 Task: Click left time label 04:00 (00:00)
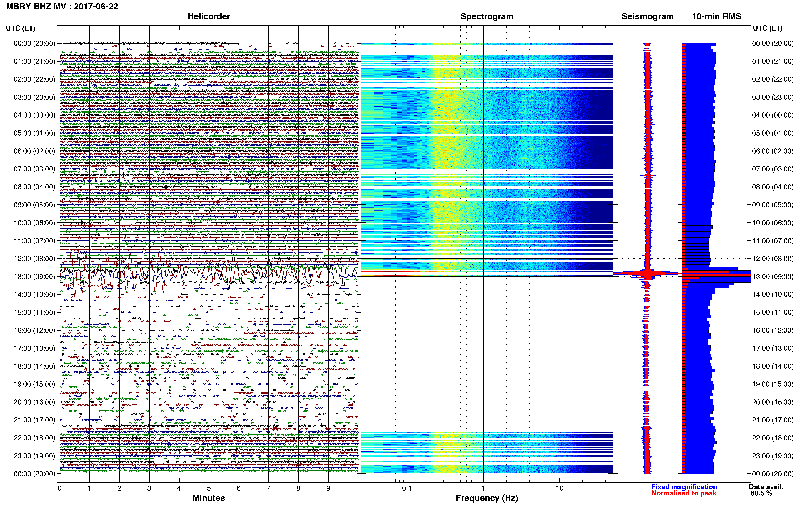(34, 115)
